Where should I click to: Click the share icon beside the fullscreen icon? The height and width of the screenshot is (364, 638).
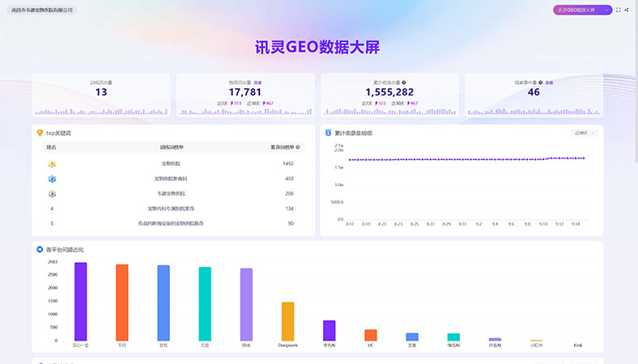click(627, 10)
